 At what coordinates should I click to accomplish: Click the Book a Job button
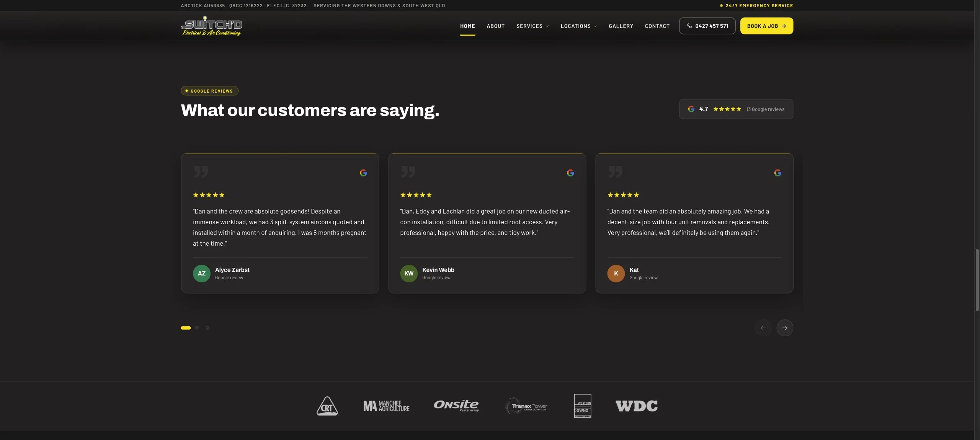tap(766, 26)
